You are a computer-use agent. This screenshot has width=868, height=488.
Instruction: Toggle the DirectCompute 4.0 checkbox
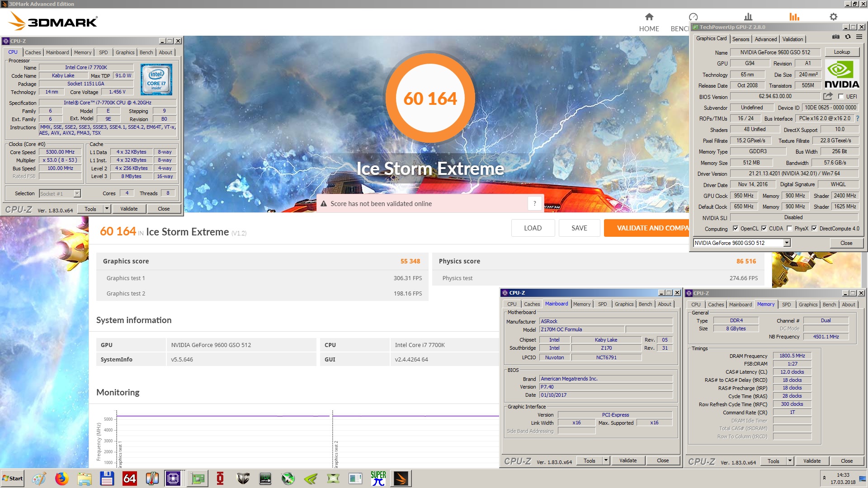(x=814, y=229)
